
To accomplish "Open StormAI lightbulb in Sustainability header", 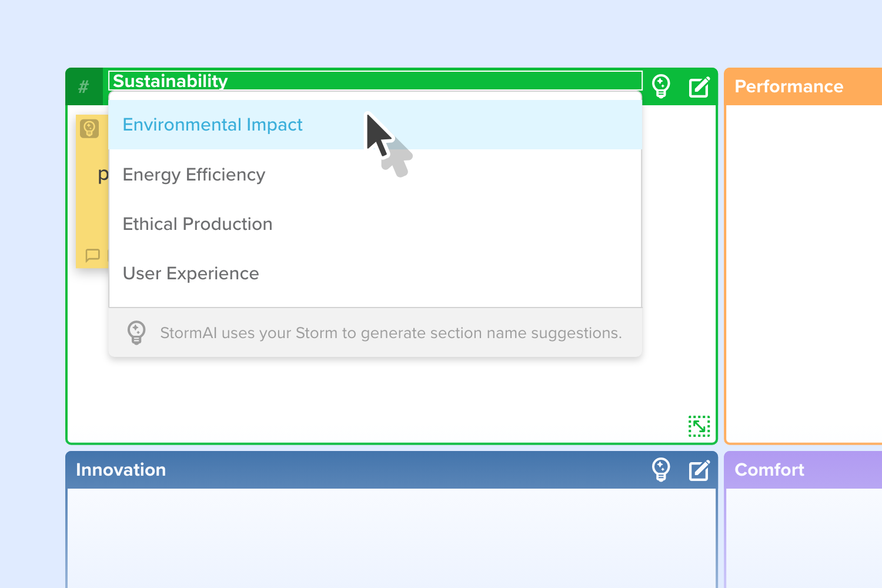I will [x=661, y=86].
